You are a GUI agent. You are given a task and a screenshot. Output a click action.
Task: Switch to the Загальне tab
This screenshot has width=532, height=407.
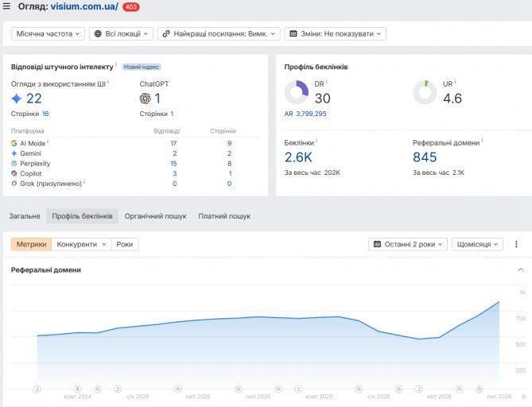25,216
